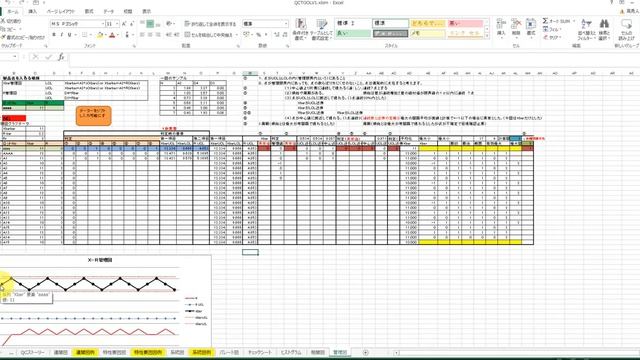The height and width of the screenshot is (360, 640).
Task: Open the Insert (挿入) ribbon tab
Action: click(x=32, y=11)
